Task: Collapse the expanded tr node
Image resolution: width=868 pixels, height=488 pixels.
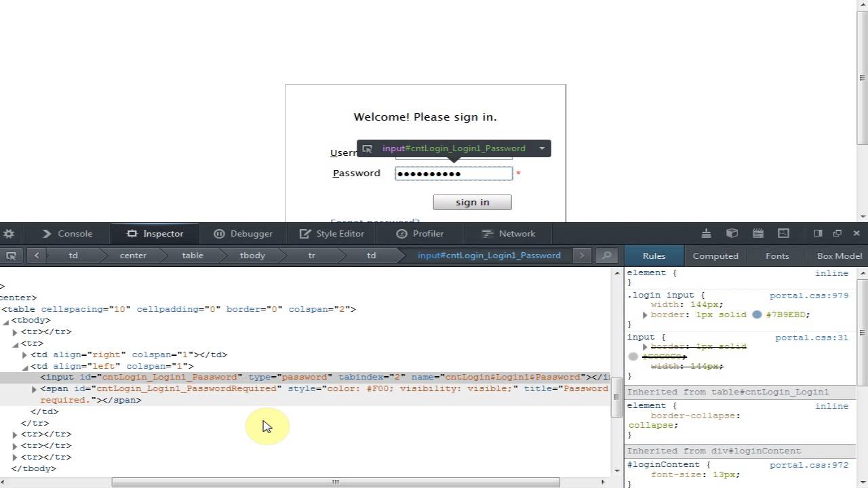Action: pos(15,344)
